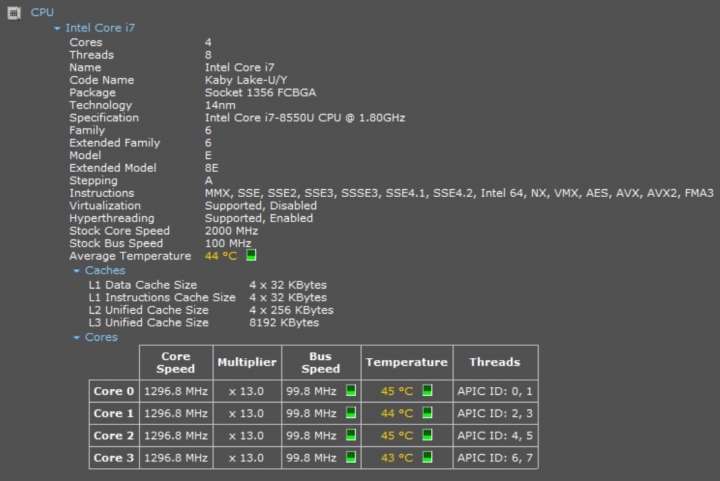The width and height of the screenshot is (720, 481).
Task: Select the Threads column header
Action: (x=495, y=363)
